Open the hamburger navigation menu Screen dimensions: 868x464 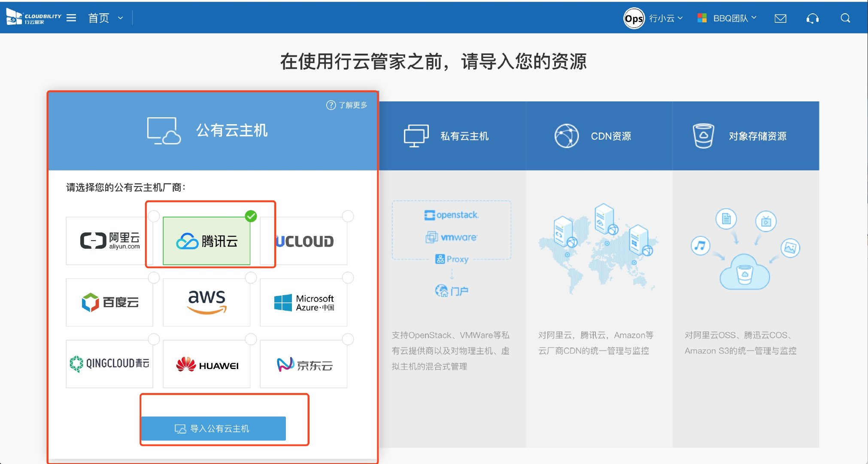[72, 18]
